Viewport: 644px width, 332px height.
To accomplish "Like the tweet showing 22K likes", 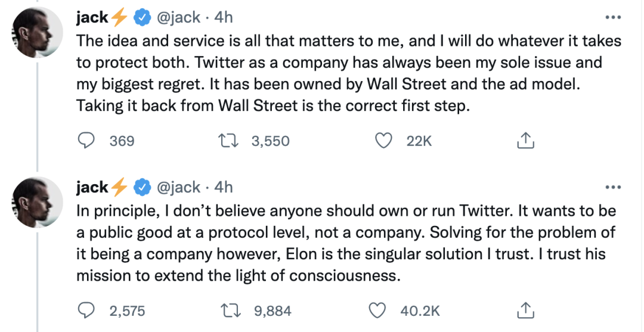I will (383, 141).
